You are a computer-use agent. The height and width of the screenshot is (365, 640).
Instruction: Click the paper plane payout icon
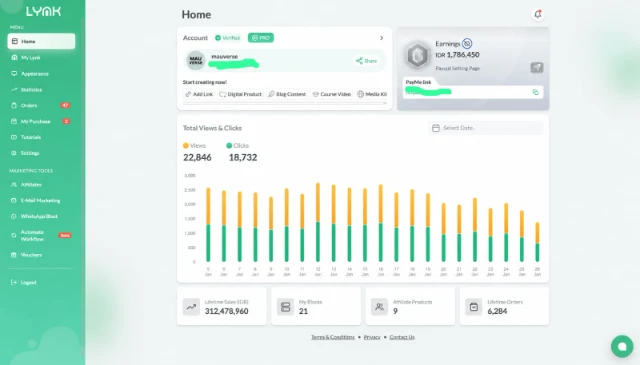(537, 67)
